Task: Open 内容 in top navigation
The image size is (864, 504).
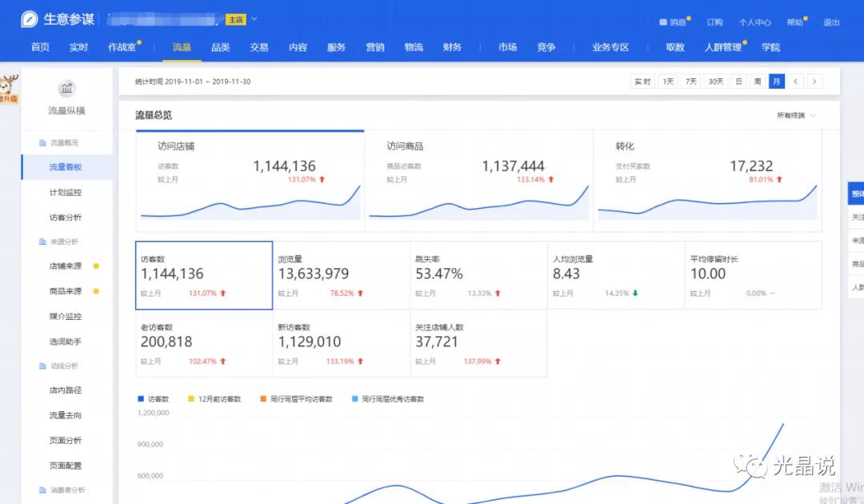Action: (x=298, y=47)
